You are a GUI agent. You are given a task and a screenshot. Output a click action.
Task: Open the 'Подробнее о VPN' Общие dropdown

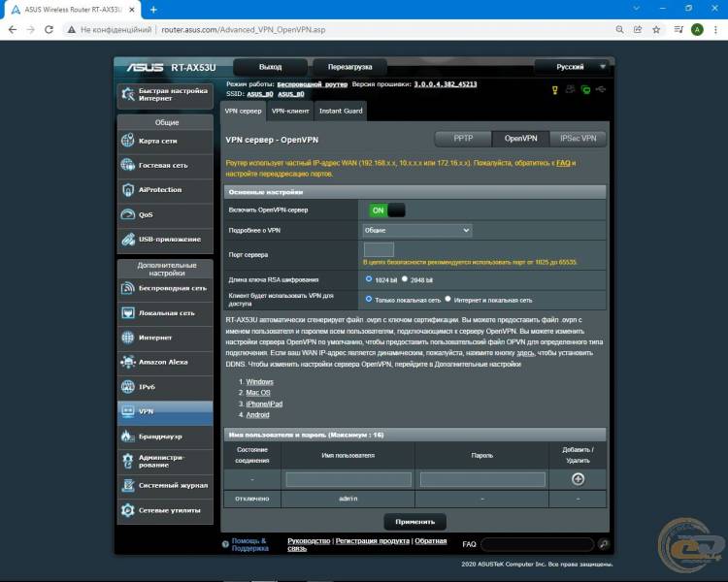pyautogui.click(x=417, y=230)
